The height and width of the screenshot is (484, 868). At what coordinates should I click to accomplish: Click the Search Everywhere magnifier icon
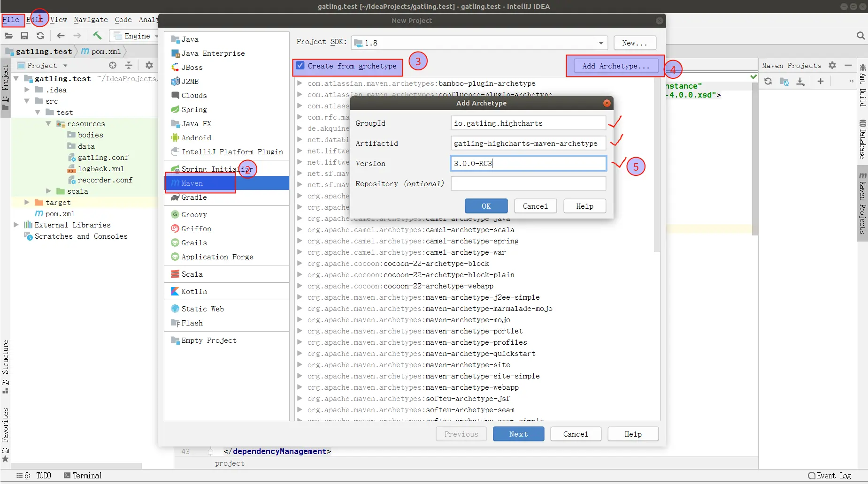[860, 36]
